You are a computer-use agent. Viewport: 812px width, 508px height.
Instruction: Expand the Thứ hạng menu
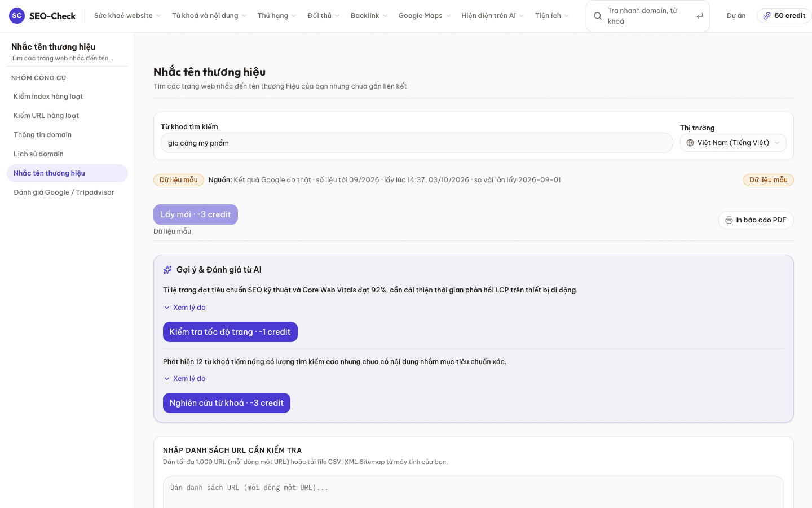pos(277,16)
